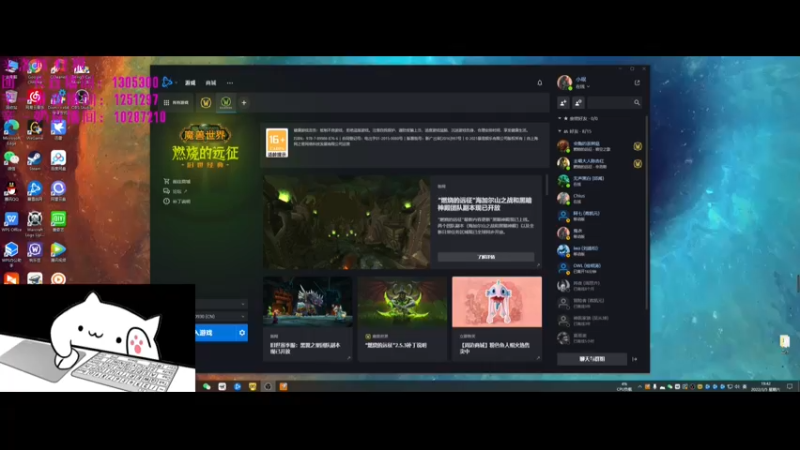Open the Illidan 2.5.3 patch notes card
This screenshot has height=450, width=800.
coord(402,318)
